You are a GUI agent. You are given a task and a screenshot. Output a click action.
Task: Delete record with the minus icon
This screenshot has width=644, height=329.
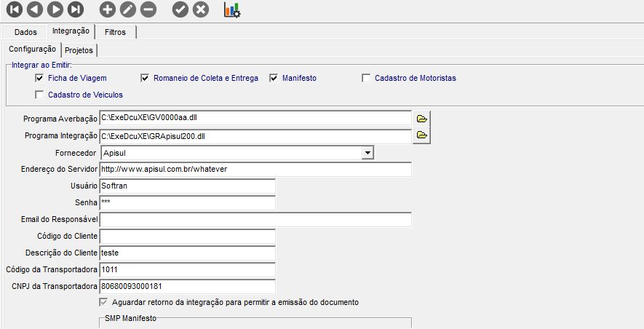[148, 10]
